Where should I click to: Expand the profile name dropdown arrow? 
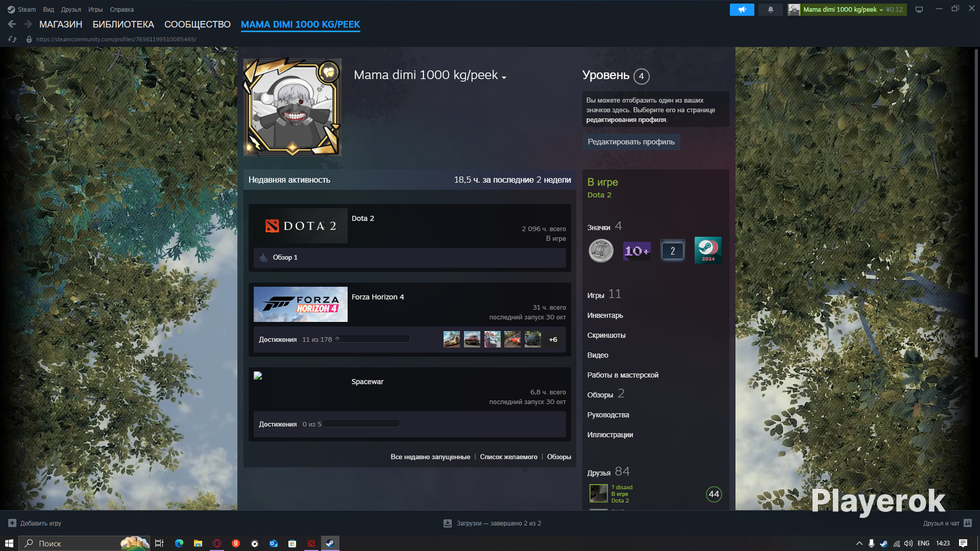pyautogui.click(x=504, y=77)
